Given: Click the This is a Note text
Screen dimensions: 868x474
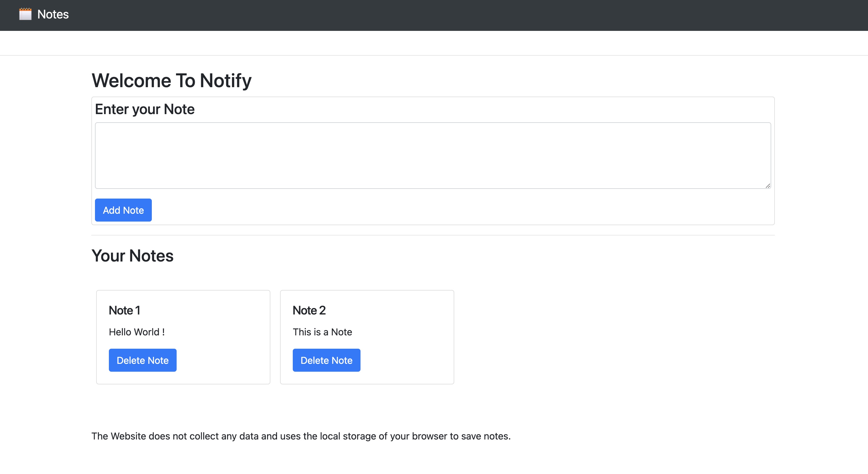Looking at the screenshot, I should [x=322, y=332].
